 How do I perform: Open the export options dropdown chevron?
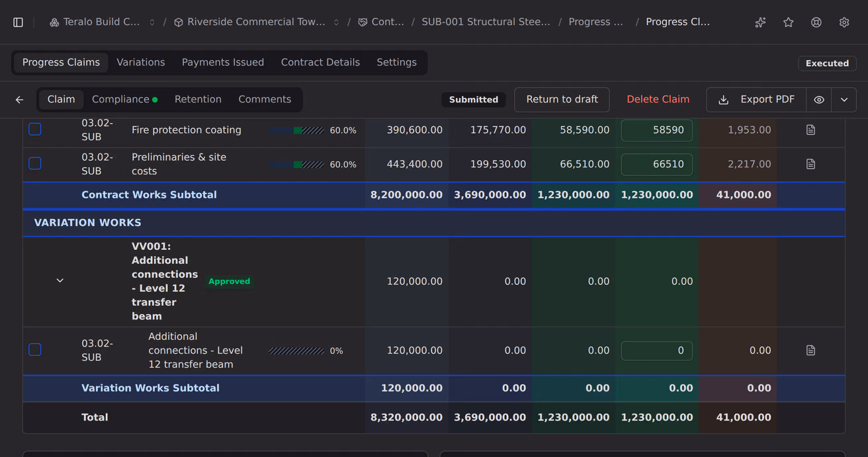844,100
